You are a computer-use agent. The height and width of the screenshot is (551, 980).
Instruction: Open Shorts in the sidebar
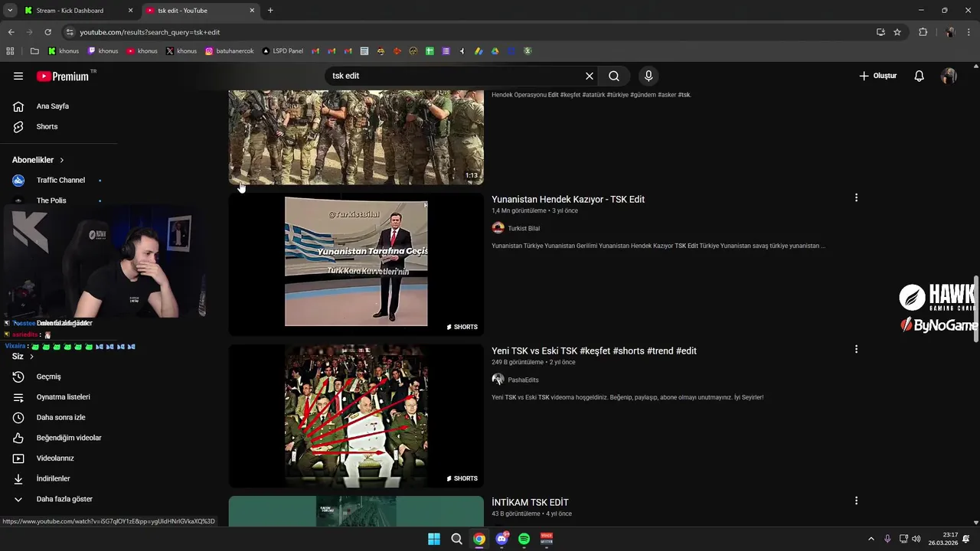pyautogui.click(x=47, y=126)
